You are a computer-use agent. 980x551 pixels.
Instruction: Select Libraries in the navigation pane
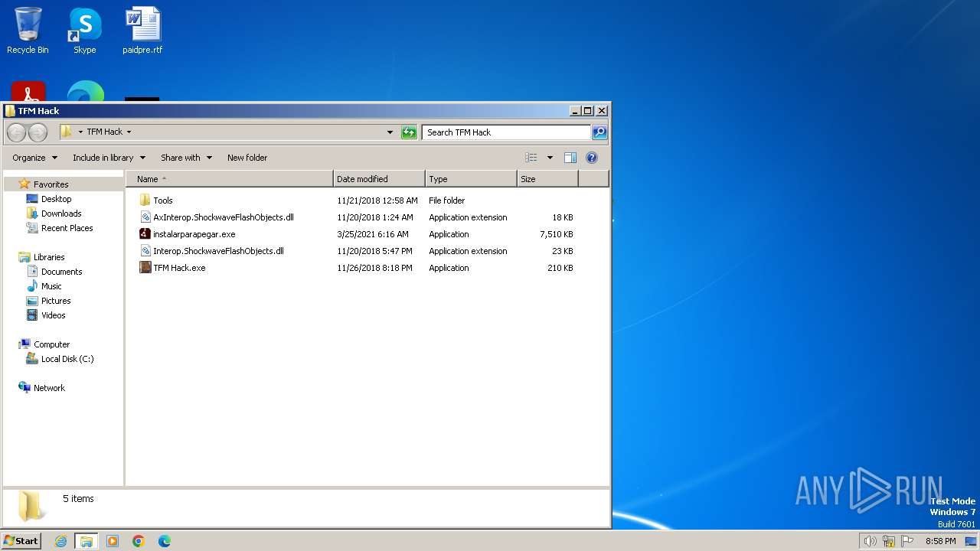pos(49,257)
